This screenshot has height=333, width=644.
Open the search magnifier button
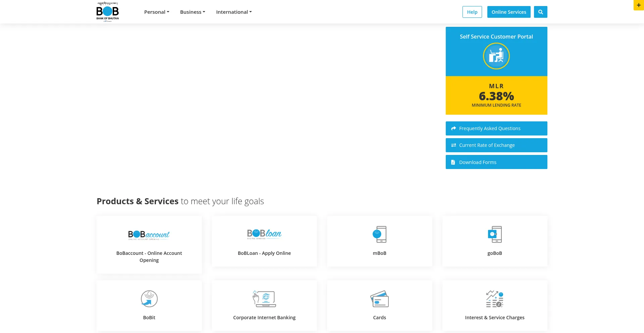coord(540,12)
